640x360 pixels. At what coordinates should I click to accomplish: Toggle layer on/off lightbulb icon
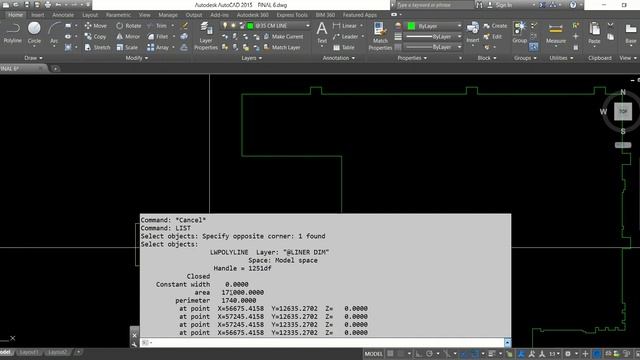point(224,25)
